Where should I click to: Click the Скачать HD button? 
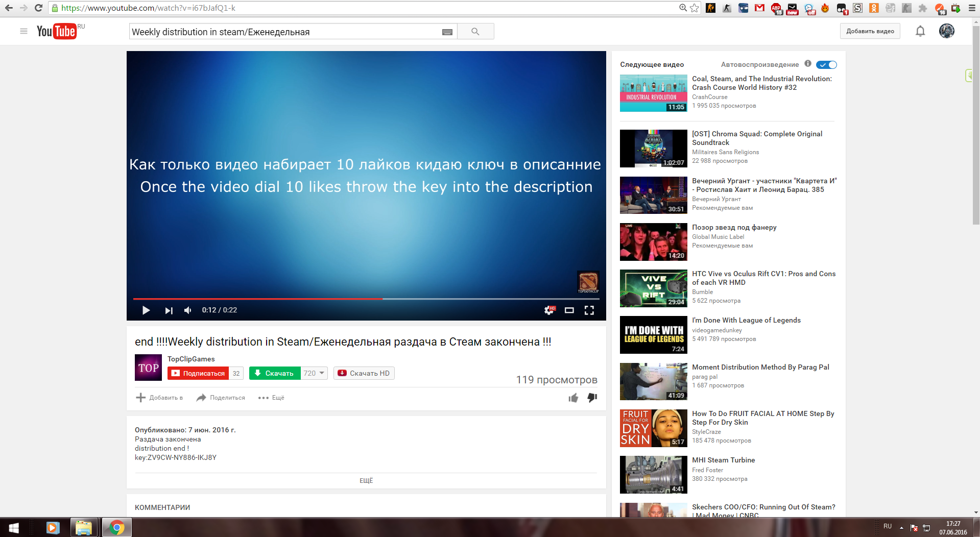click(364, 373)
